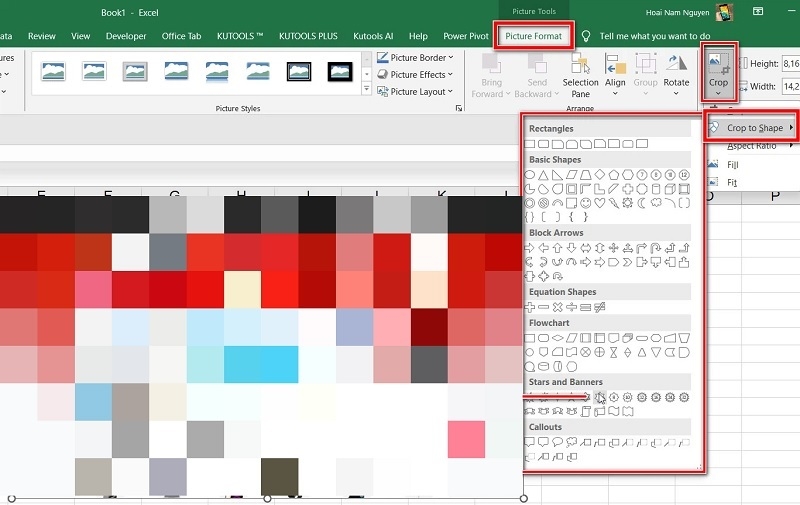Image resolution: width=800 pixels, height=505 pixels.
Task: Choose the Smiley Face shape
Action: pos(587,203)
